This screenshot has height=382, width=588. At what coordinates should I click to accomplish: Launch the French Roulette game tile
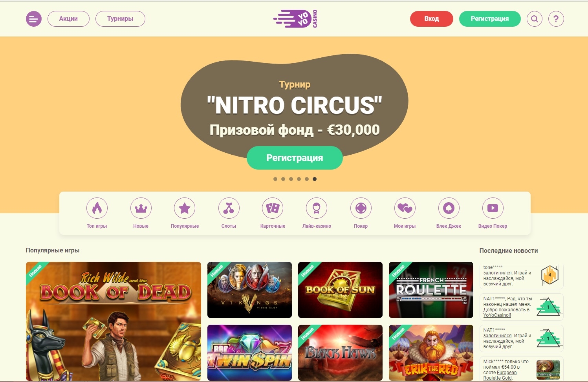431,290
